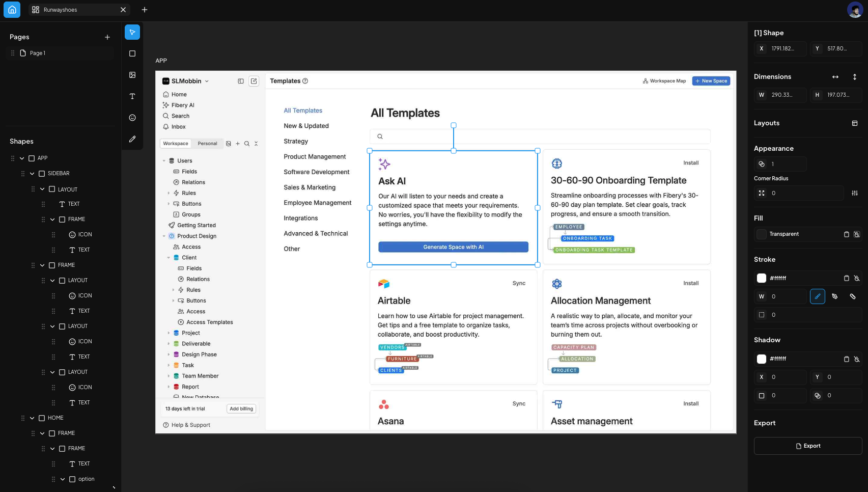Select the Text tool in toolbar
Viewport: 868px width, 492px height.
[132, 96]
